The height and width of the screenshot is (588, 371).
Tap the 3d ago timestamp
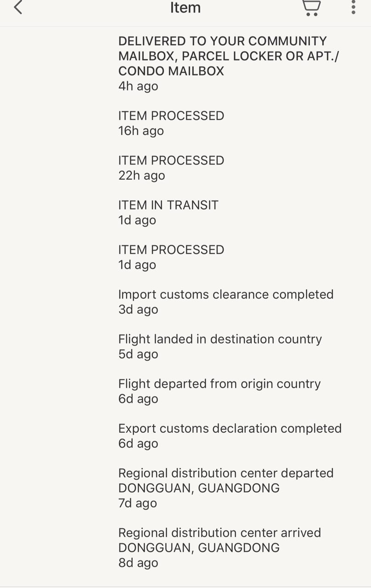(x=138, y=310)
